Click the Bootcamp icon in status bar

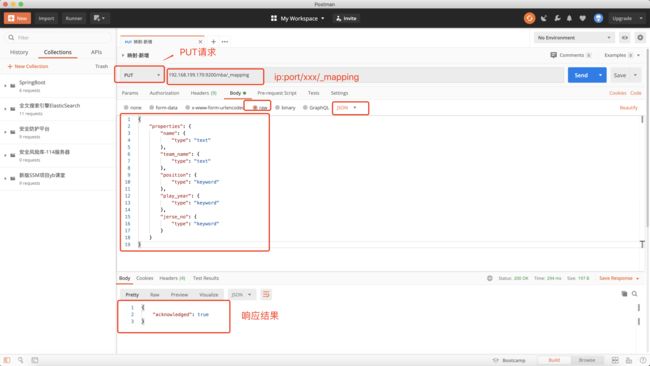pos(495,360)
